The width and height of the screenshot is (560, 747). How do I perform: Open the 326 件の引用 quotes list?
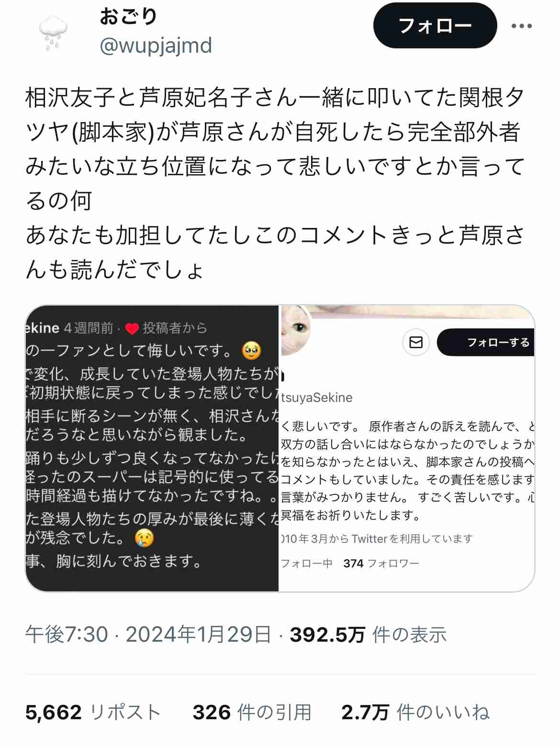(x=252, y=712)
